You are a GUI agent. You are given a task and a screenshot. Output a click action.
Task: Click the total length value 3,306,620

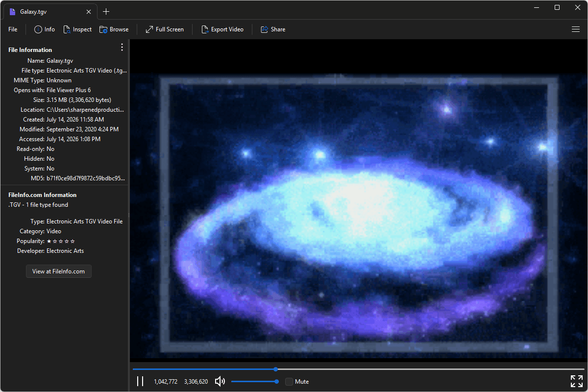pyautogui.click(x=196, y=381)
